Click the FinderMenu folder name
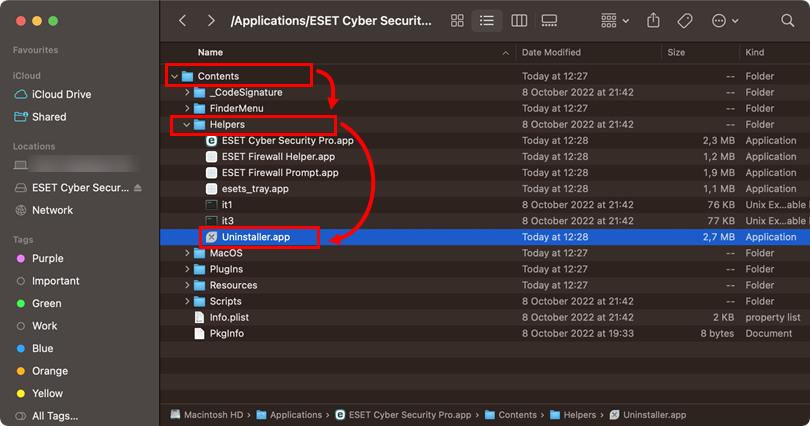 (237, 108)
